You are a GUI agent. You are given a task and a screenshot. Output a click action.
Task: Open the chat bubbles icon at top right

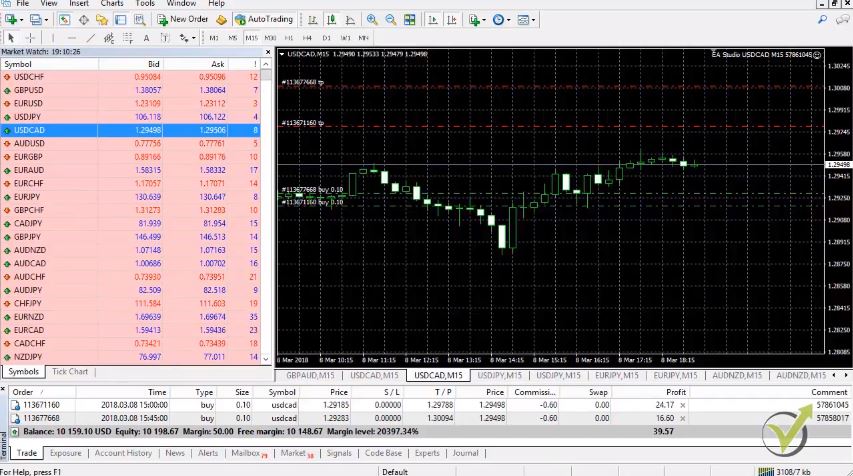click(x=843, y=20)
